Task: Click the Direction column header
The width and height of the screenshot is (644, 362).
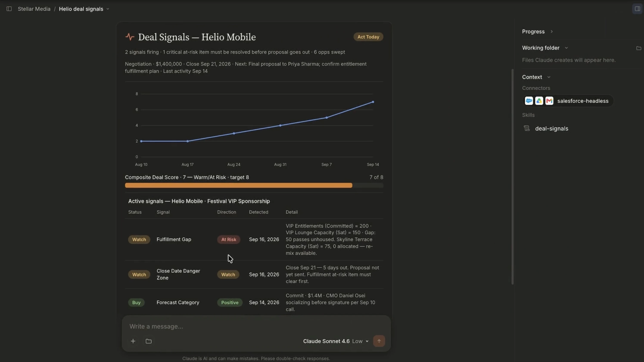Action: click(x=227, y=212)
